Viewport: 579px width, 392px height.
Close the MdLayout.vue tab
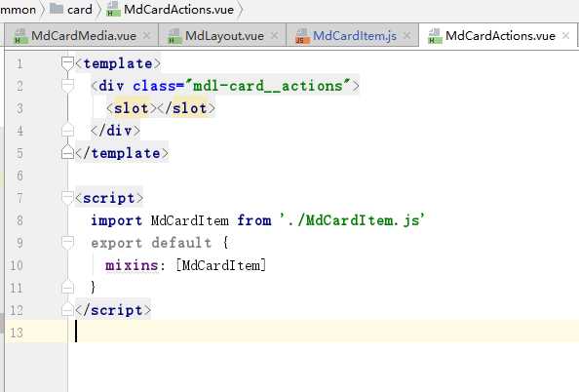(x=274, y=35)
